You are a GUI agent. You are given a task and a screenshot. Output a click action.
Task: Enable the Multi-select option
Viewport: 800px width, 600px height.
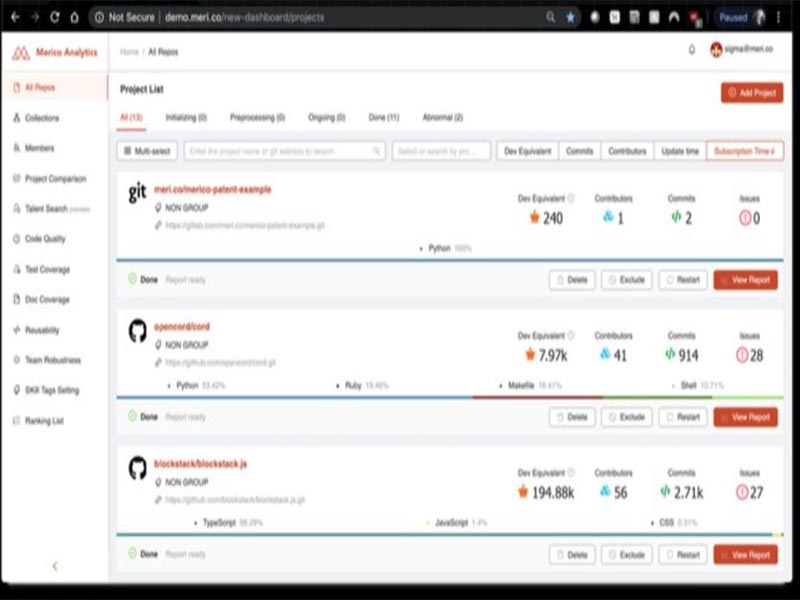coord(147,151)
